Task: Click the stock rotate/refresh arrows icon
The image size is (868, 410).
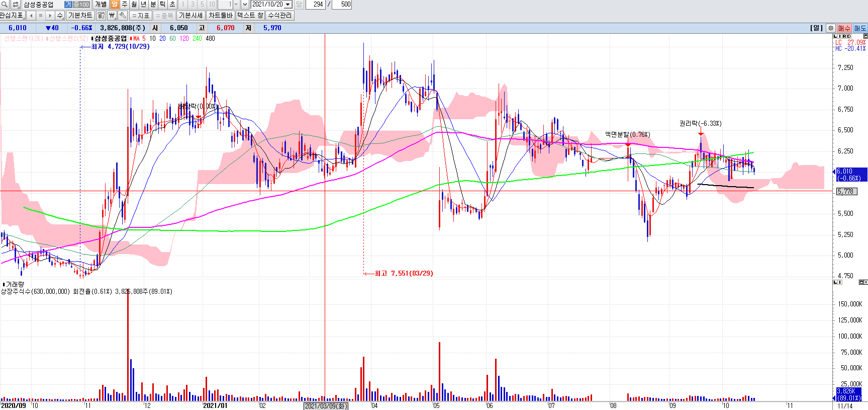Action: [x=15, y=5]
